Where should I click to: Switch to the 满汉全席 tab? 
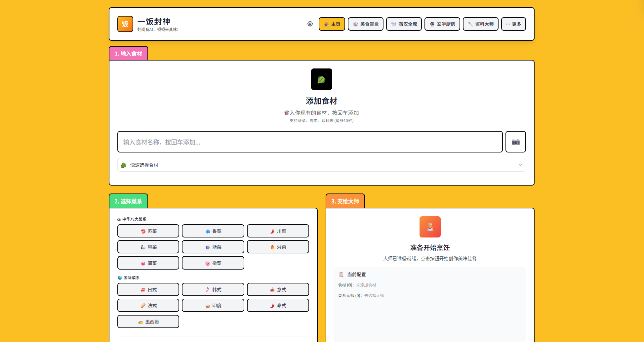(x=404, y=24)
